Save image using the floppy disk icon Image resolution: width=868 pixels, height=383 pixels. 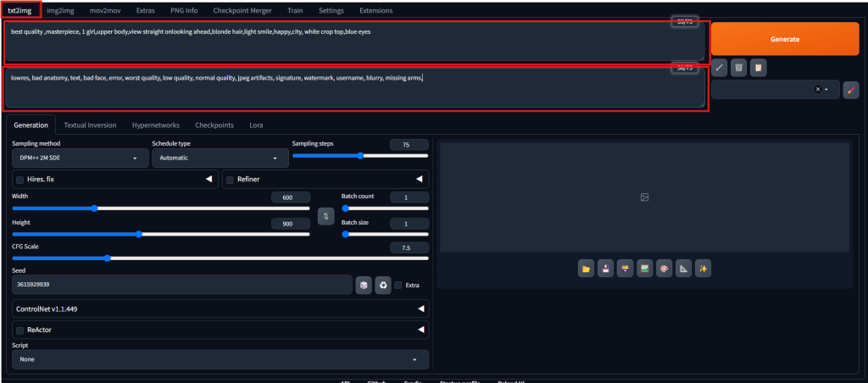click(x=605, y=269)
